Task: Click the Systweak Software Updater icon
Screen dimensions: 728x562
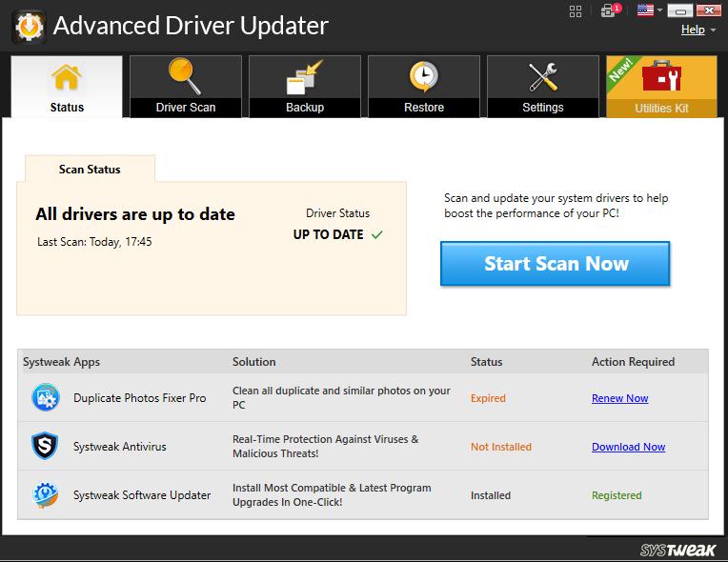Action: [x=45, y=495]
